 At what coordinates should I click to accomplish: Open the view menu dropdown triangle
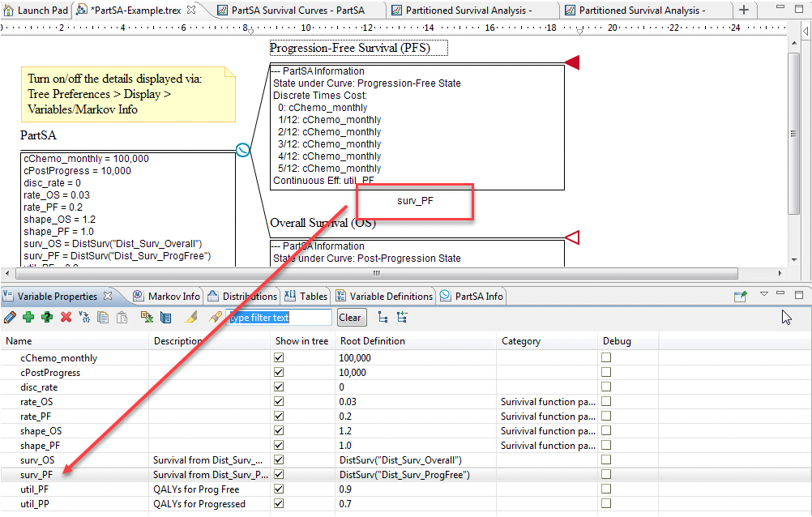tap(763, 294)
